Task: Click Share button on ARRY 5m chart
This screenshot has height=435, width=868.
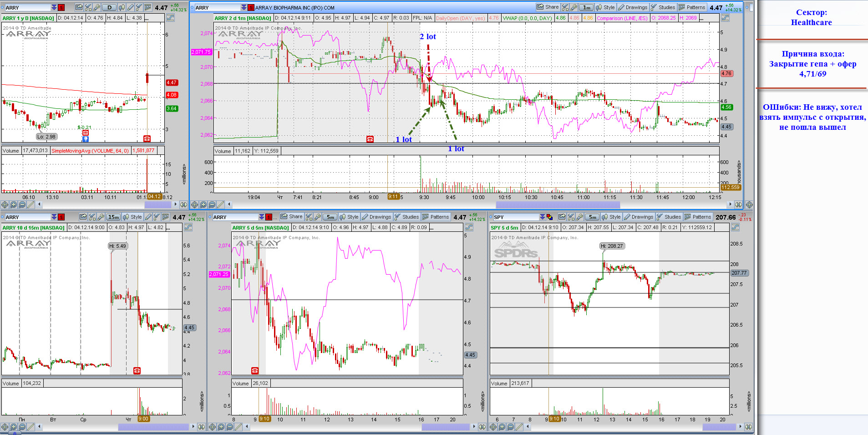Action: click(291, 217)
